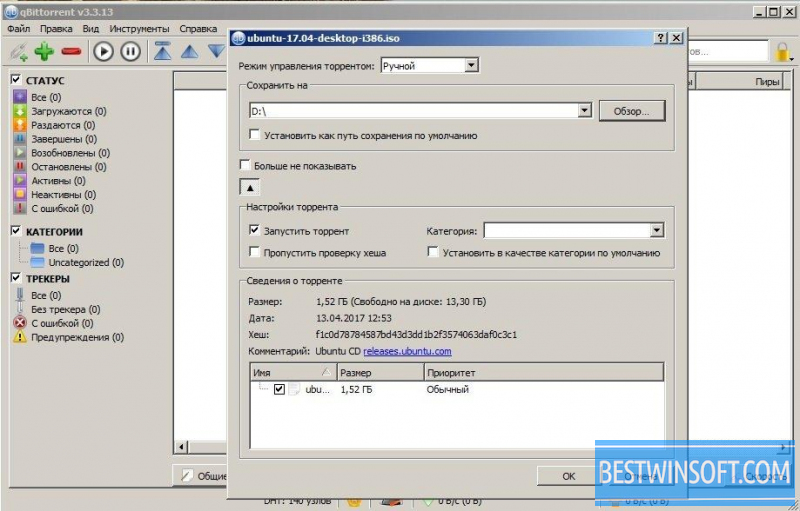Click the Обзор... browse button
Image resolution: width=800 pixels, height=511 pixels.
(x=632, y=111)
